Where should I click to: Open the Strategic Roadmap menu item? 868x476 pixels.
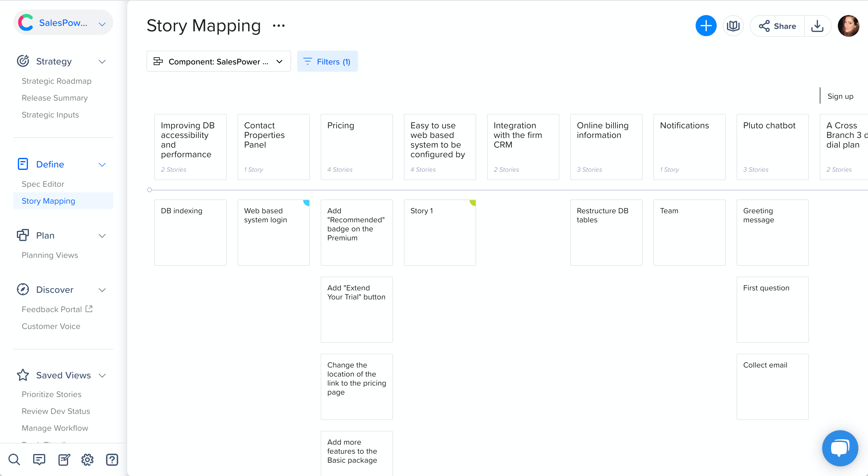[x=57, y=81]
